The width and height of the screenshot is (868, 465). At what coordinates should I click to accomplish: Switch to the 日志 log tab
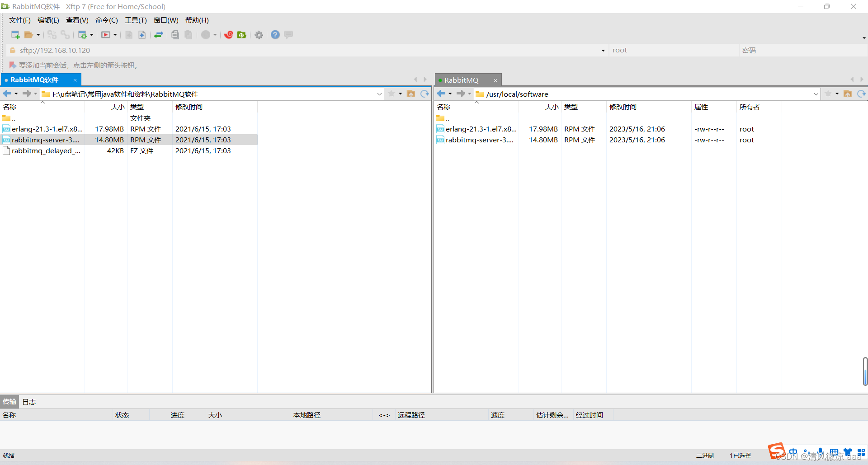(x=29, y=402)
